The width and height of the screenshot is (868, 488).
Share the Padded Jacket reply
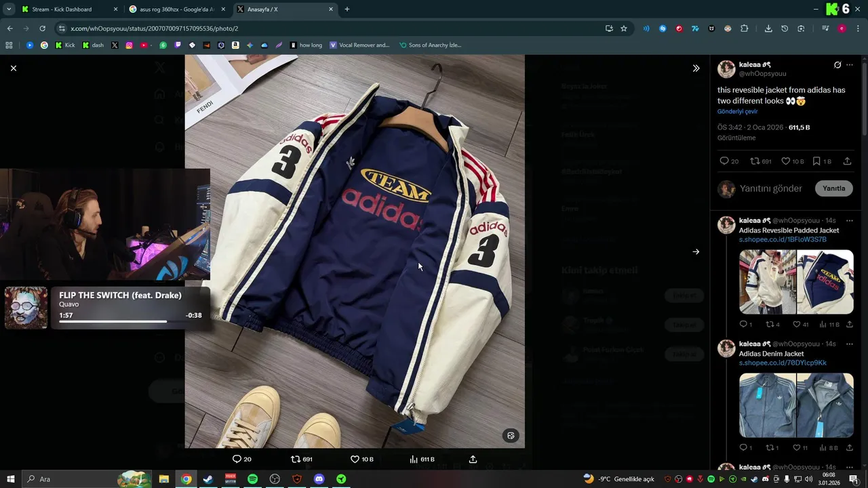850,325
